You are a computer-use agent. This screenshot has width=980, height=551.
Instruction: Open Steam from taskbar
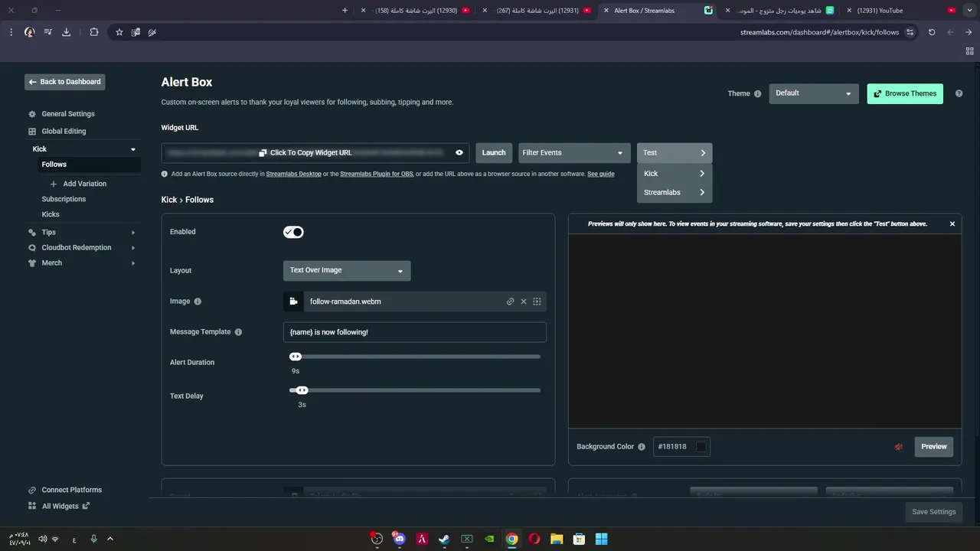[444, 539]
